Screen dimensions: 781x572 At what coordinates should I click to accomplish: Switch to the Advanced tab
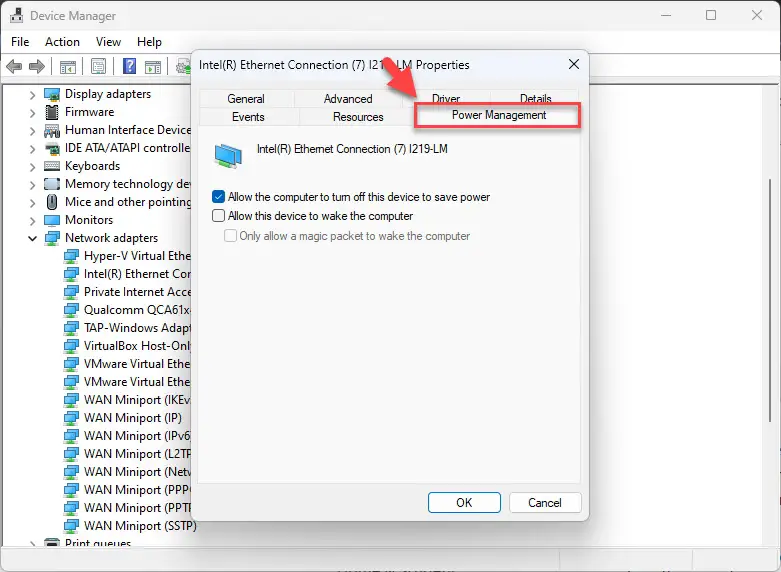point(348,99)
